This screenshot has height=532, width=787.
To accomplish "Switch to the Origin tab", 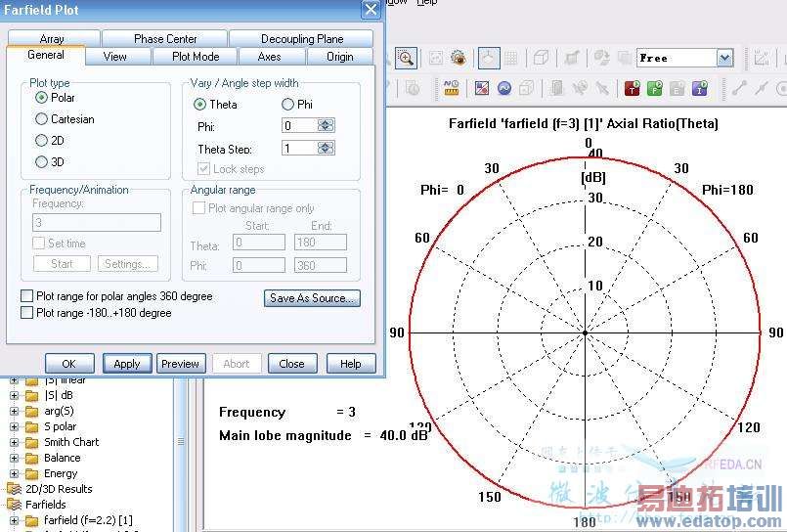I will click(340, 57).
